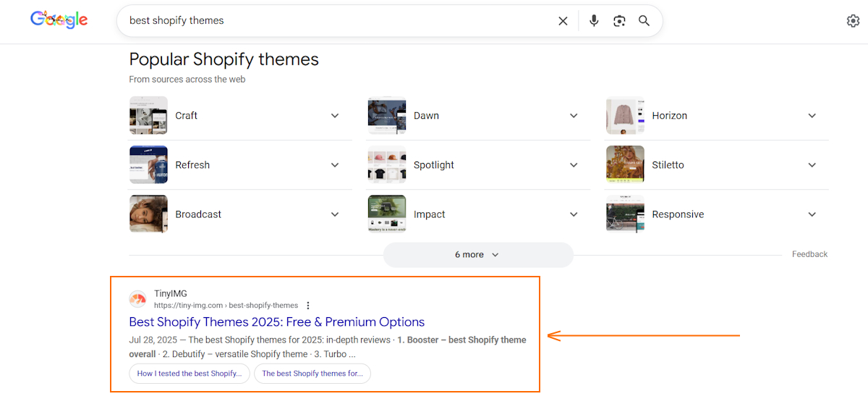Select the 'Dawn' theme label
Screen dimensions: 868x399
tap(426, 116)
